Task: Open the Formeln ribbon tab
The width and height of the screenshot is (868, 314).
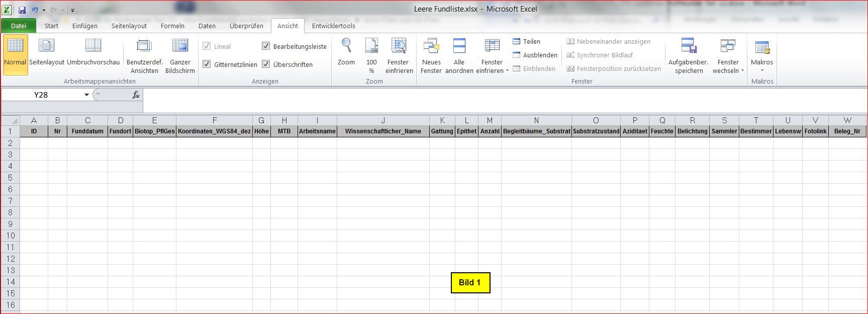Action: coord(172,26)
